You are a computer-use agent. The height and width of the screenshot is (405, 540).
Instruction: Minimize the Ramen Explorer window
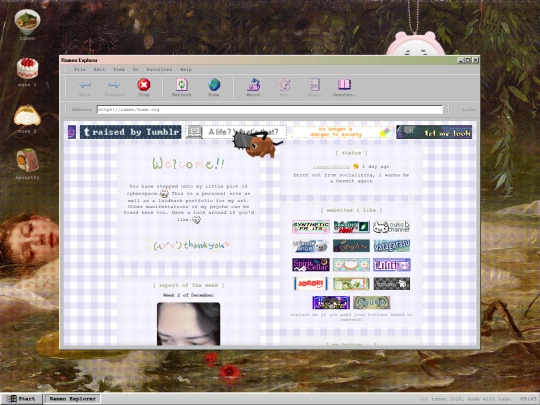pos(460,60)
